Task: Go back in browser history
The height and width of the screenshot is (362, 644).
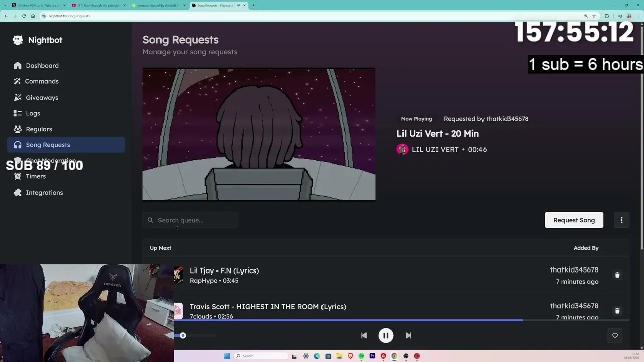Action: [x=6, y=16]
